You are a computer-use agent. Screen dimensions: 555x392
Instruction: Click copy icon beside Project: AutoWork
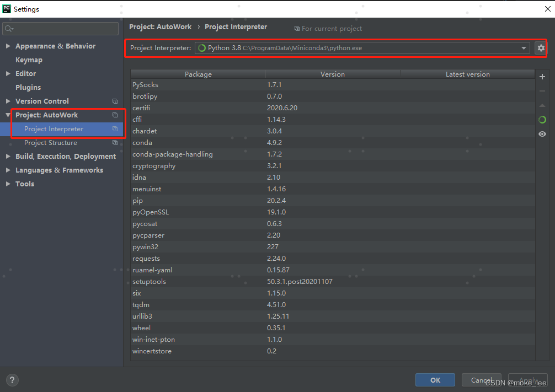(115, 115)
